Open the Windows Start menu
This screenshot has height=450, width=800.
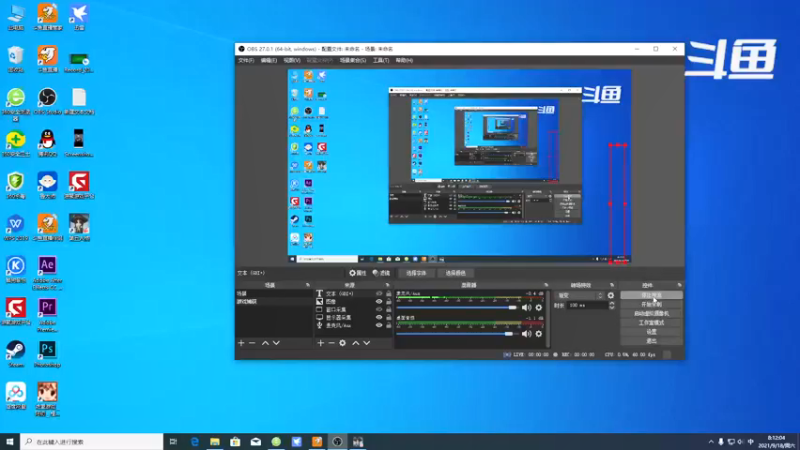[10, 442]
